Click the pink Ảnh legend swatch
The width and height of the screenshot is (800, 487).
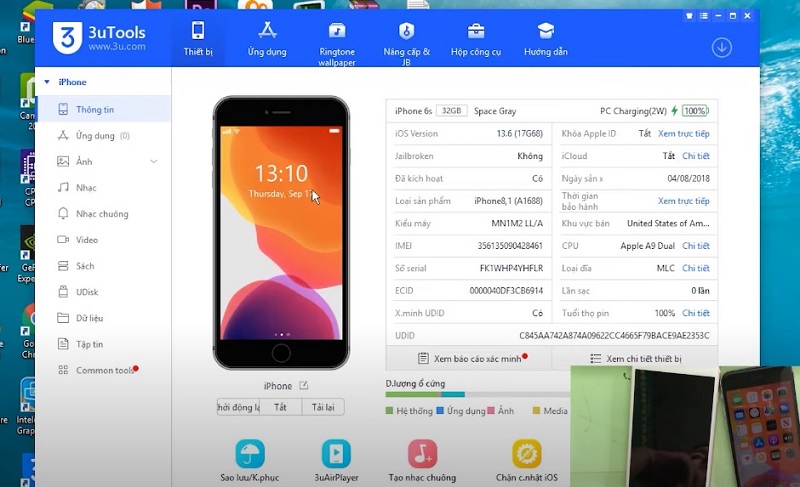[x=491, y=411]
